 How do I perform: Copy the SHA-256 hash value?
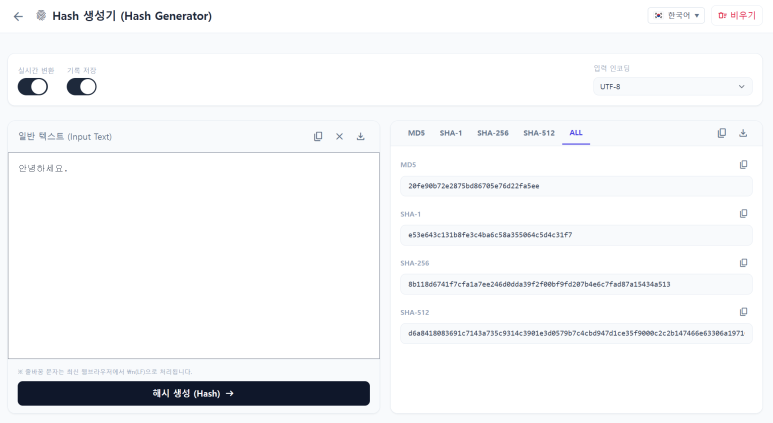(743, 263)
